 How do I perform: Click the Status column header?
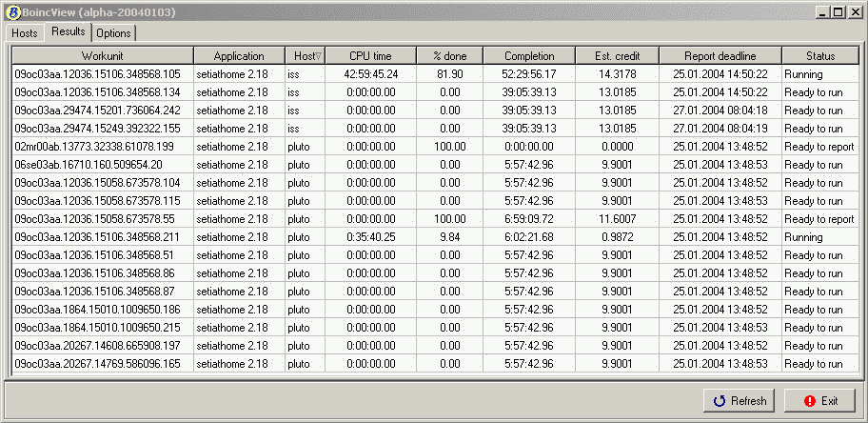(819, 56)
